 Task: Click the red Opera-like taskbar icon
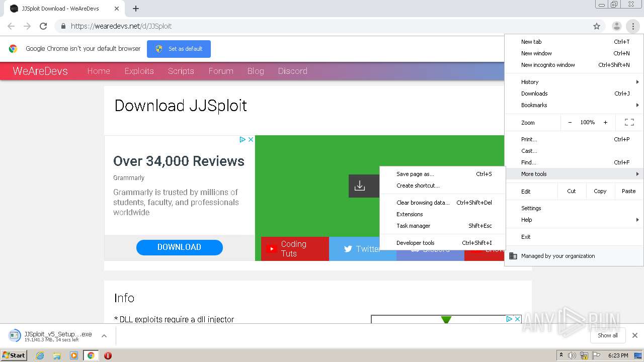point(108,355)
